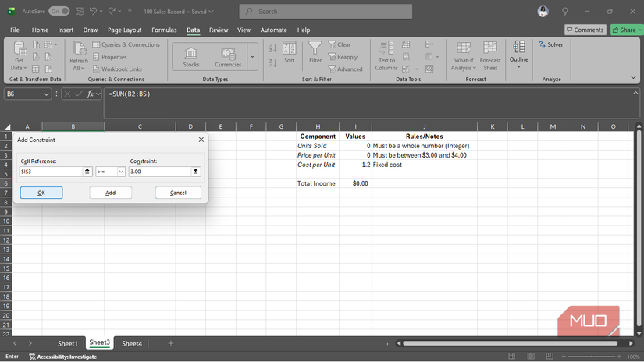Screen dimensions: 644x362
Task: Toggle the Filter funnel
Action: coord(315,52)
